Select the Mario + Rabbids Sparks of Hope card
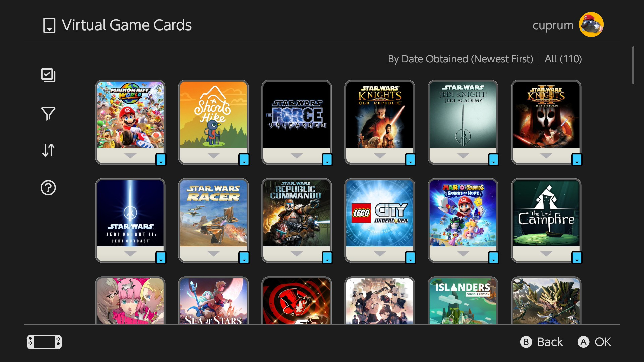 click(463, 221)
